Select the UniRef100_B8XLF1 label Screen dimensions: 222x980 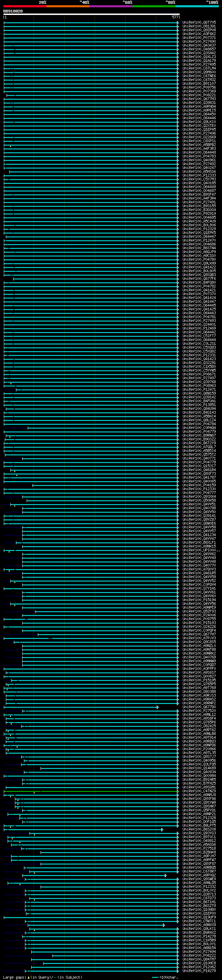(199, 543)
